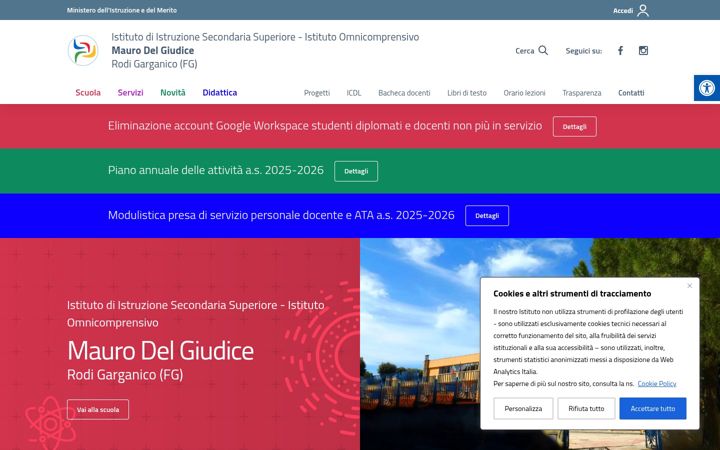This screenshot has height=450, width=720.
Task: Close the cookie banner with the X
Action: 689,286
